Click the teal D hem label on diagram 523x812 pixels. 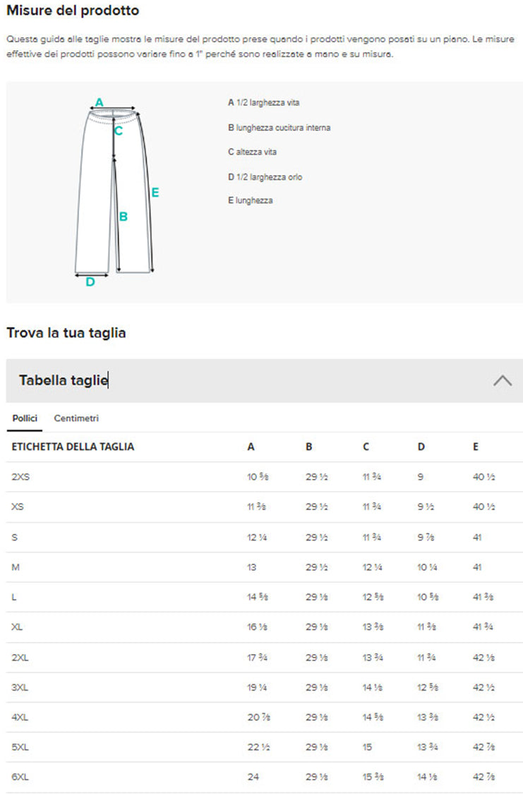(90, 282)
